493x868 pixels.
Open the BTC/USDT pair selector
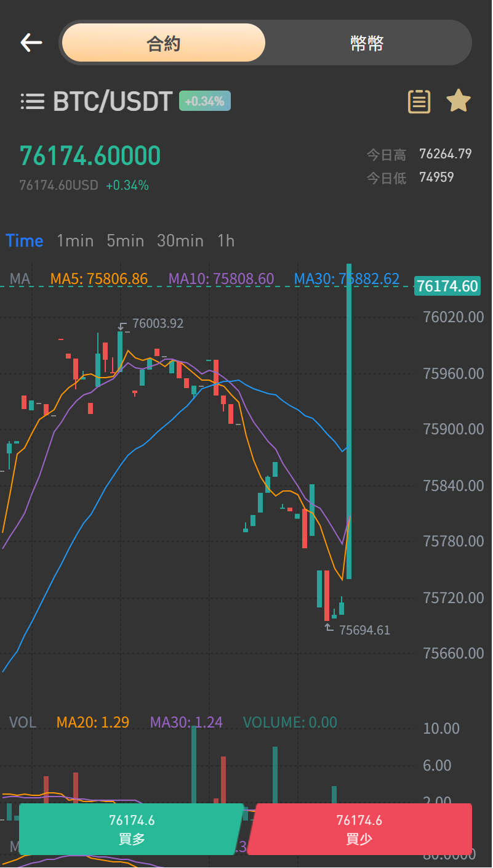click(113, 102)
